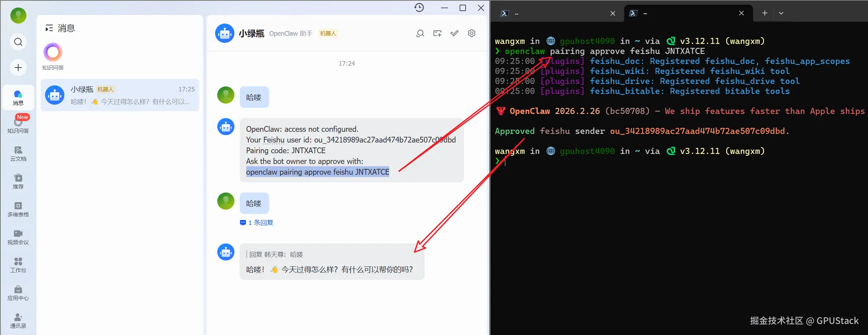The height and width of the screenshot is (335, 868).
Task: Open the 消息 messages section
Action: click(18, 97)
